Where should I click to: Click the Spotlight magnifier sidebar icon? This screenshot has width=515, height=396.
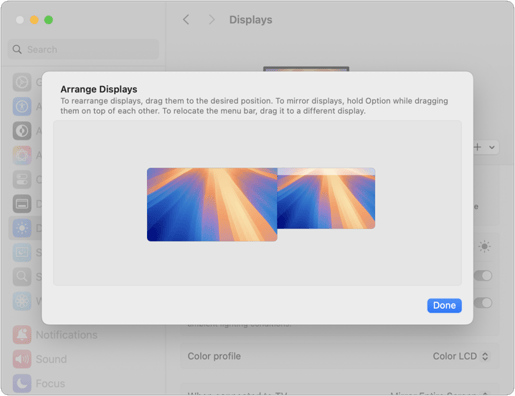(x=22, y=276)
